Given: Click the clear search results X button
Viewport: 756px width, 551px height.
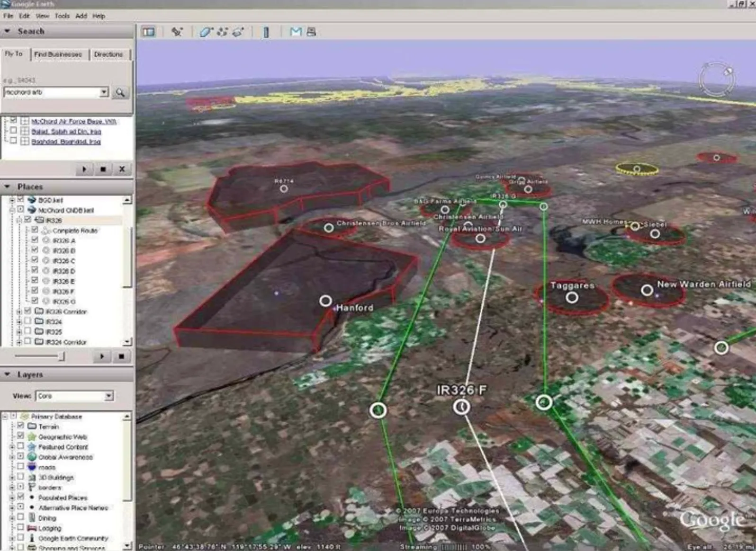Looking at the screenshot, I should coord(122,169).
